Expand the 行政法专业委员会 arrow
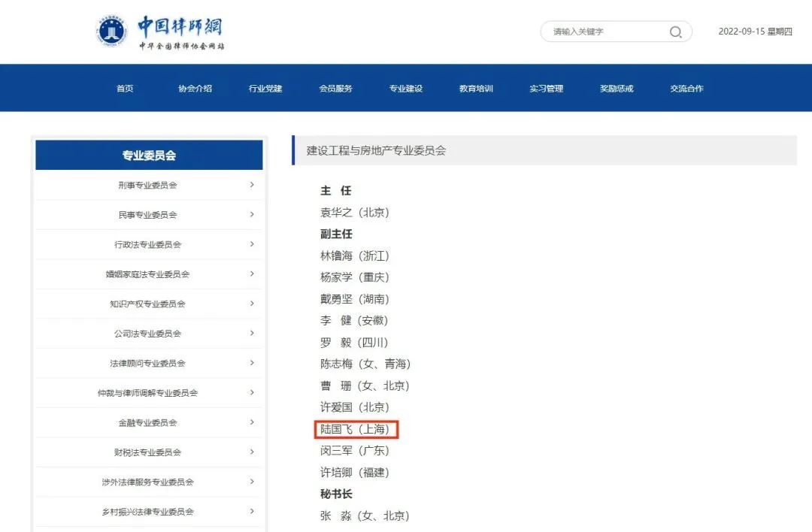812x532 pixels. pos(252,244)
